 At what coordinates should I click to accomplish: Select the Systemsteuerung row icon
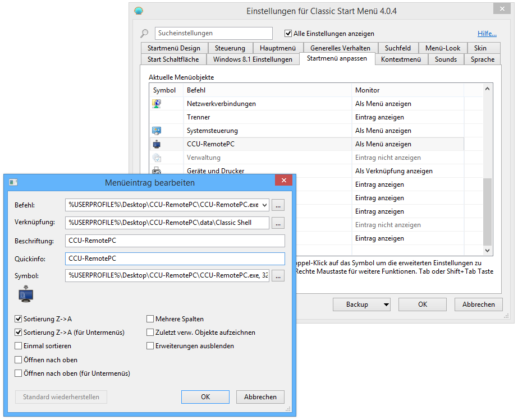[x=157, y=131]
